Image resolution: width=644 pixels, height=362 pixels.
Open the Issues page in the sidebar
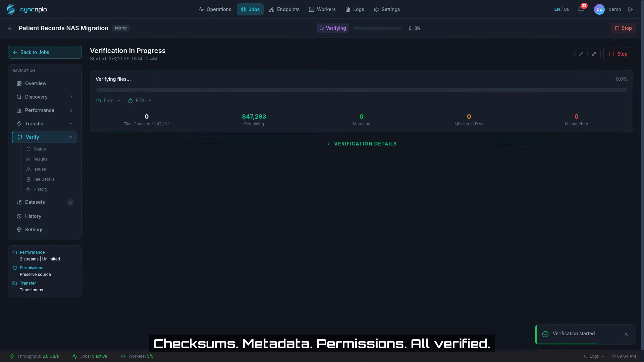(x=40, y=169)
